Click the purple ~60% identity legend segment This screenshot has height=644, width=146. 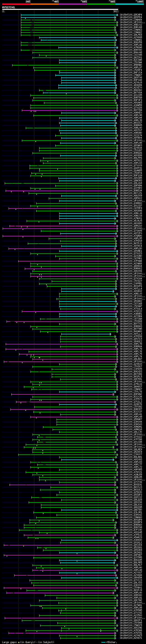pyautogui.click(x=73, y=4)
